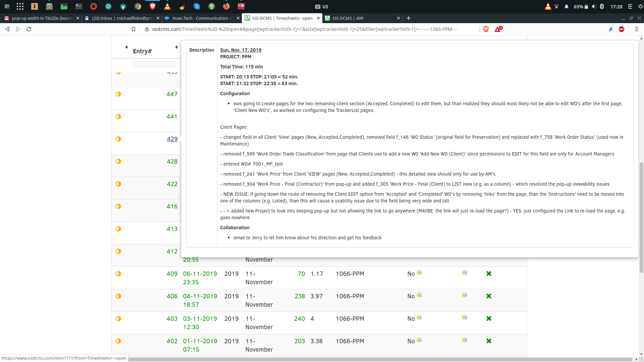Image resolution: width=644 pixels, height=362 pixels.
Task: Click the US keyboard layout indicator
Action: pos(322,6)
